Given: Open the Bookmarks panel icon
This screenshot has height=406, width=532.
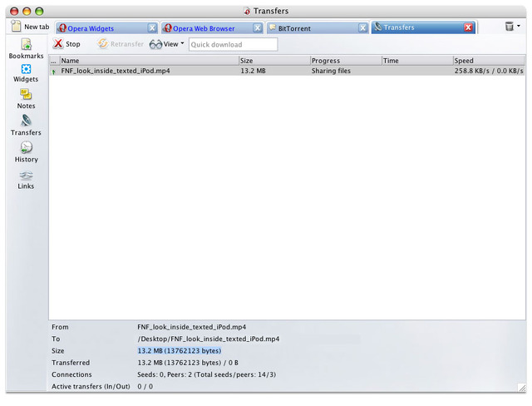Looking at the screenshot, I should click(x=26, y=44).
